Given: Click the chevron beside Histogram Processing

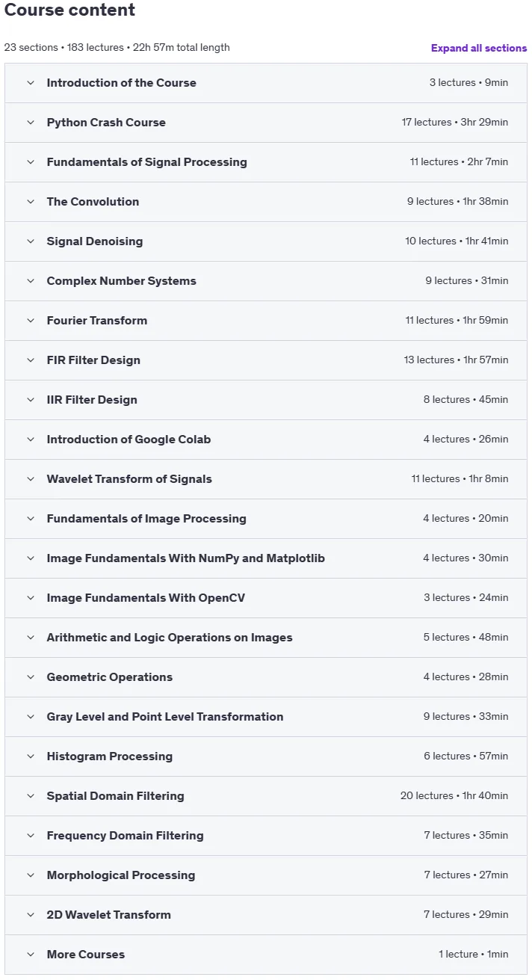Looking at the screenshot, I should 31,756.
